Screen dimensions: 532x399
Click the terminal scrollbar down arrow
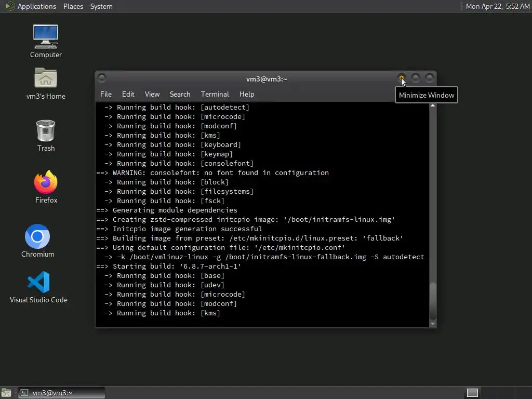coord(433,324)
